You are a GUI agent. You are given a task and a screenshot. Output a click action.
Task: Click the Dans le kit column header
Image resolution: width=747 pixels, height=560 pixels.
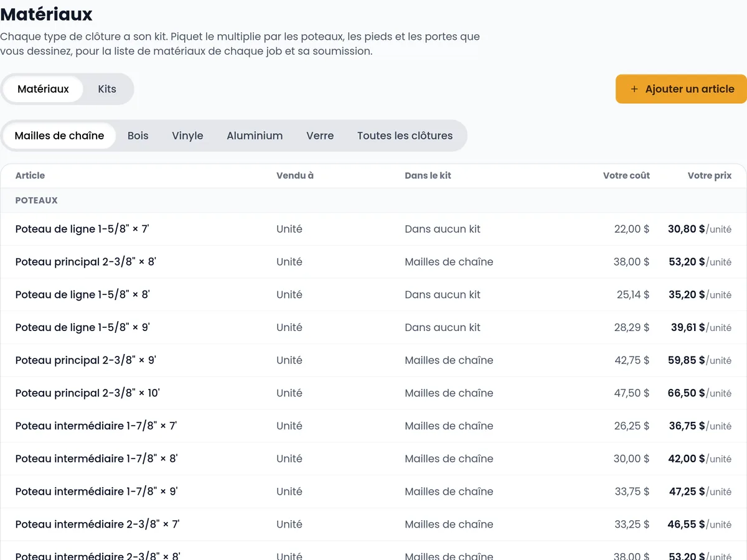428,175
